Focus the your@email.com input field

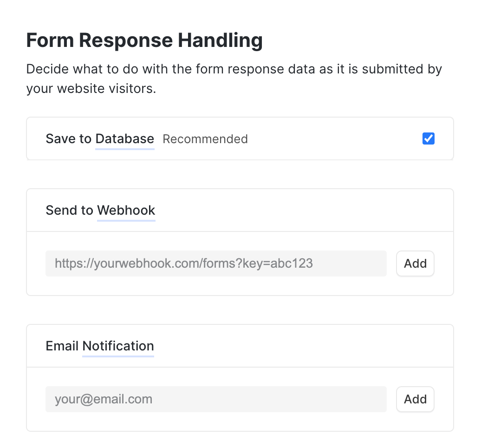[x=216, y=399]
